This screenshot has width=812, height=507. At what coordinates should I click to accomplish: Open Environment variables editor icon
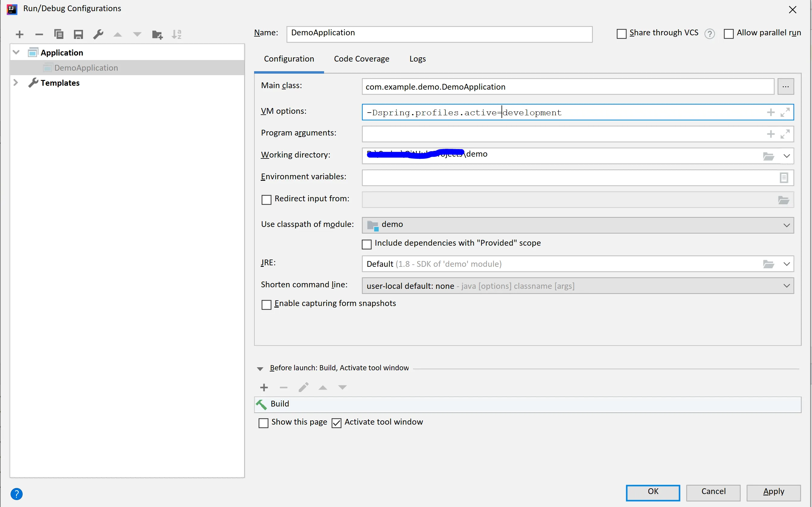tap(784, 178)
